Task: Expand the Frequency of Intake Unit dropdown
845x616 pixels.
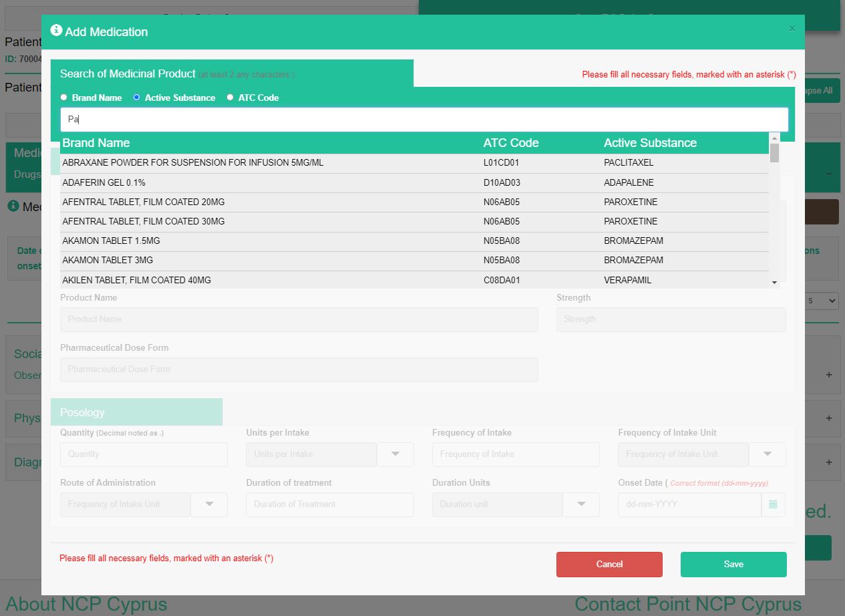Action: click(767, 454)
